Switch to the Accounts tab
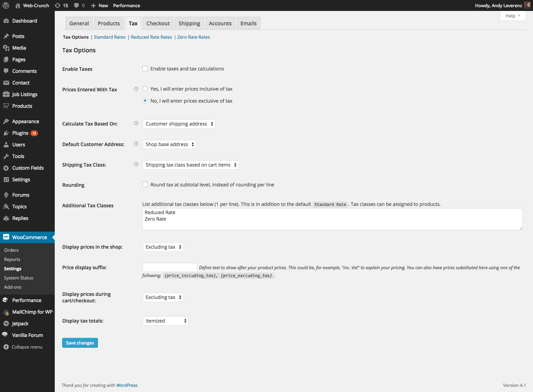Screen dimensions: 533x392 [220, 23]
